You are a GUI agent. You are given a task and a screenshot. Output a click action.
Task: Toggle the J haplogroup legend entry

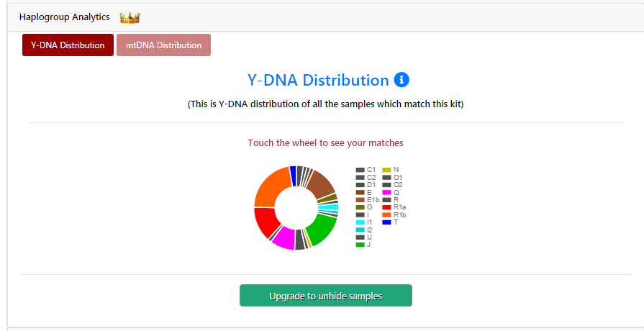368,245
